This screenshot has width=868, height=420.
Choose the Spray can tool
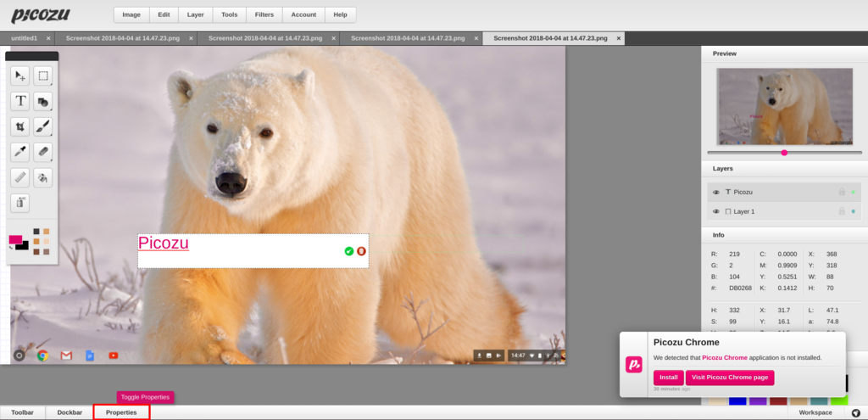(x=20, y=203)
